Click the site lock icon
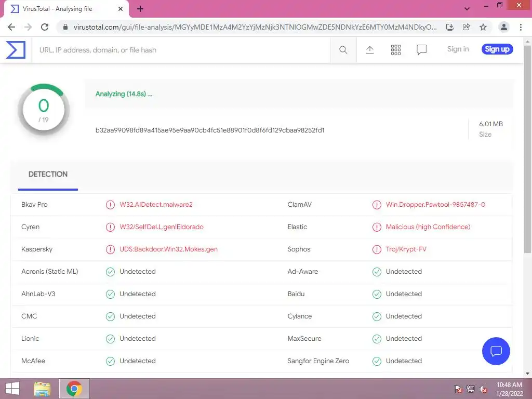 [65, 27]
